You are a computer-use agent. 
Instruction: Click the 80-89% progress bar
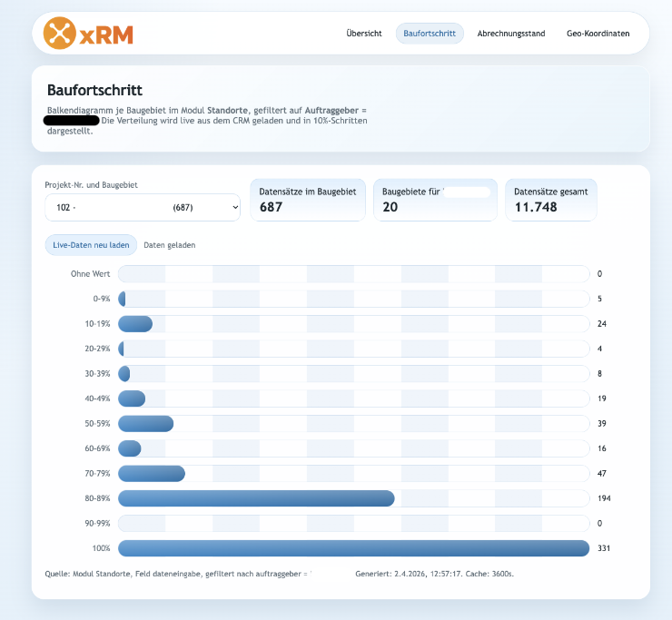pos(256,498)
